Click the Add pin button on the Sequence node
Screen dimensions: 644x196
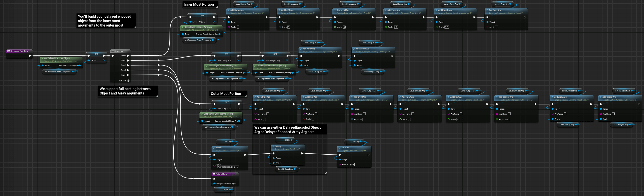(128, 81)
